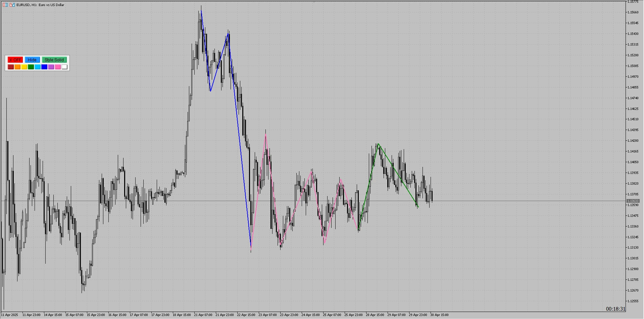Screen dimensions: 644x319
Task: Select the purple color swatch
Action: pos(51,67)
